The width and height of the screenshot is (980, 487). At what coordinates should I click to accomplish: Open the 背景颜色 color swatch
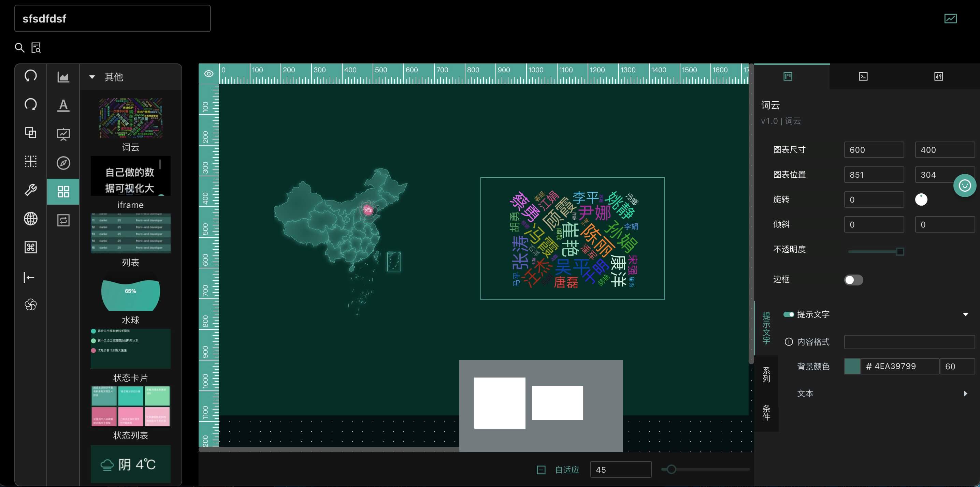point(852,367)
